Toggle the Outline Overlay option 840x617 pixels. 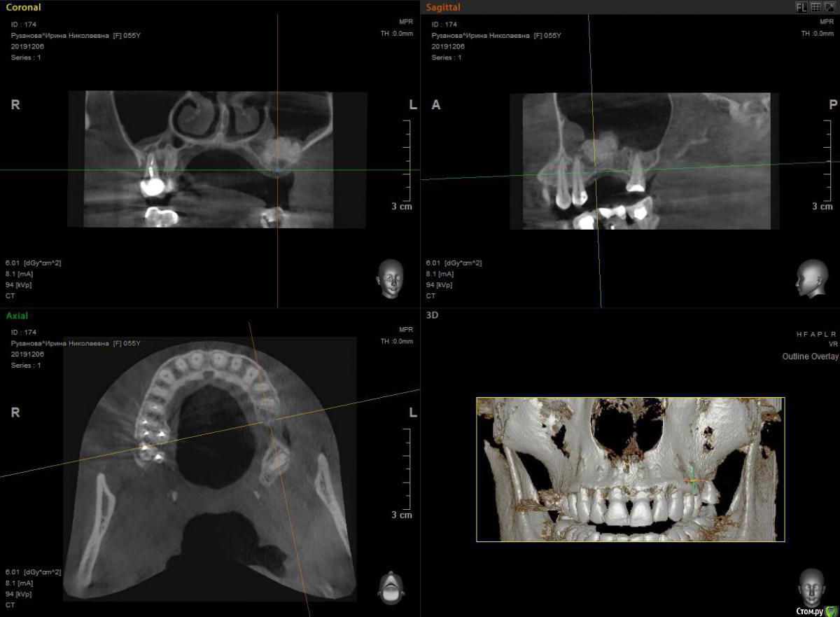click(810, 356)
